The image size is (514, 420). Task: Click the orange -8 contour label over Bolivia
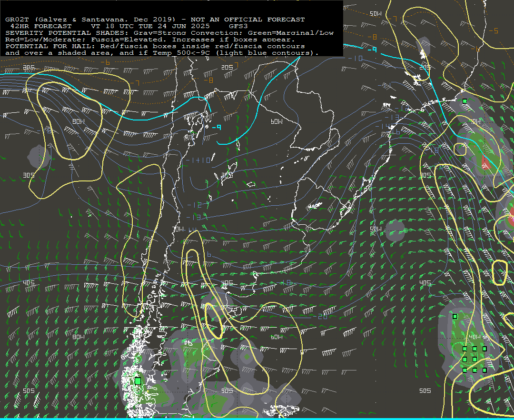point(208,80)
